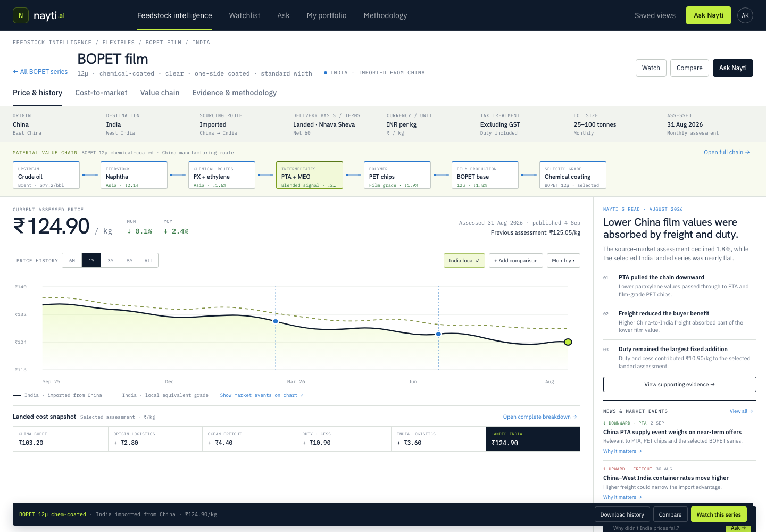Click View all news and market events
The width and height of the screenshot is (766, 532).
click(x=742, y=411)
